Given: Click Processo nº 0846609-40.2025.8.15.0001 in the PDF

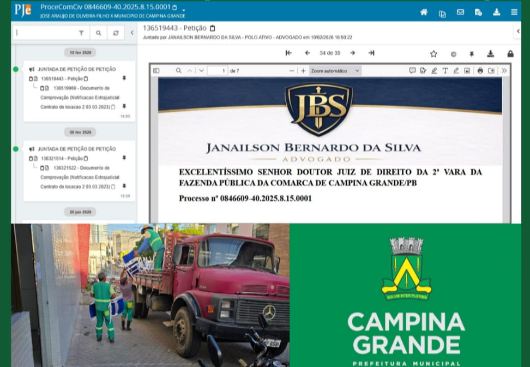Looking at the screenshot, I should [245, 198].
